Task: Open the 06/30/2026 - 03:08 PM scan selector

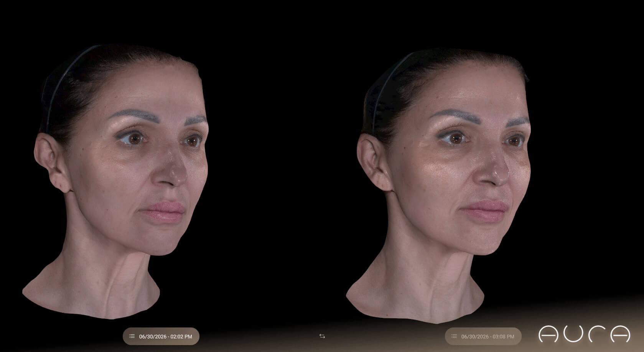Action: pos(483,336)
